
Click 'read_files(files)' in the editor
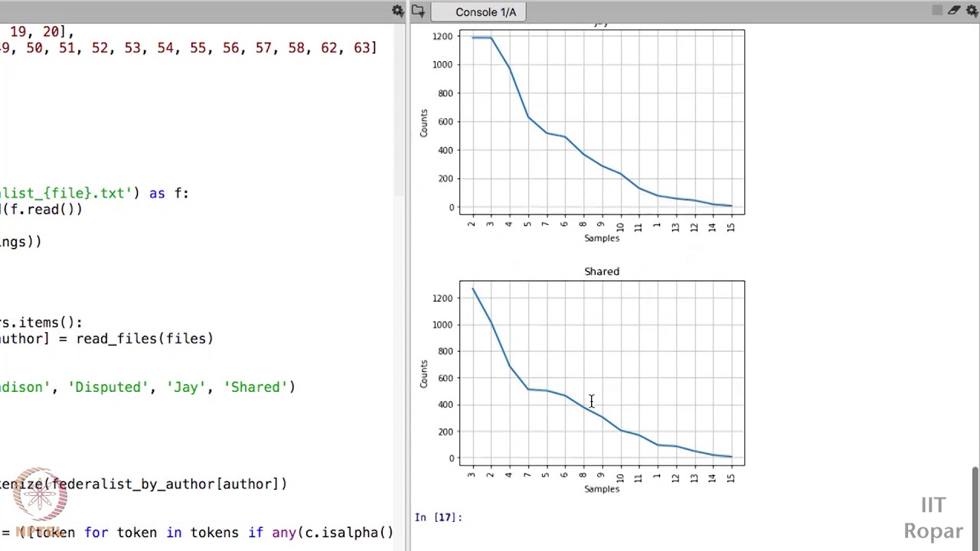tap(145, 338)
